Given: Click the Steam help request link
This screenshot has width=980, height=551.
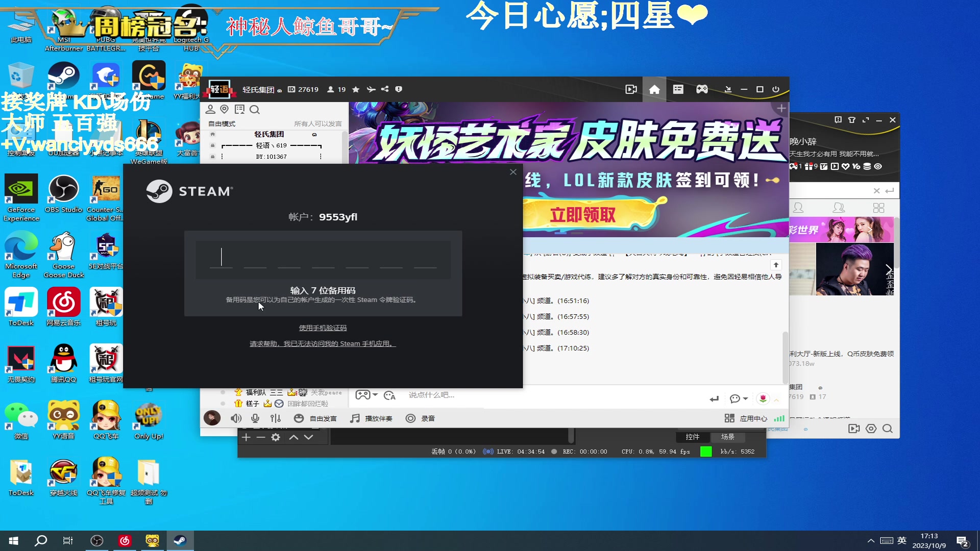Looking at the screenshot, I should (x=323, y=344).
